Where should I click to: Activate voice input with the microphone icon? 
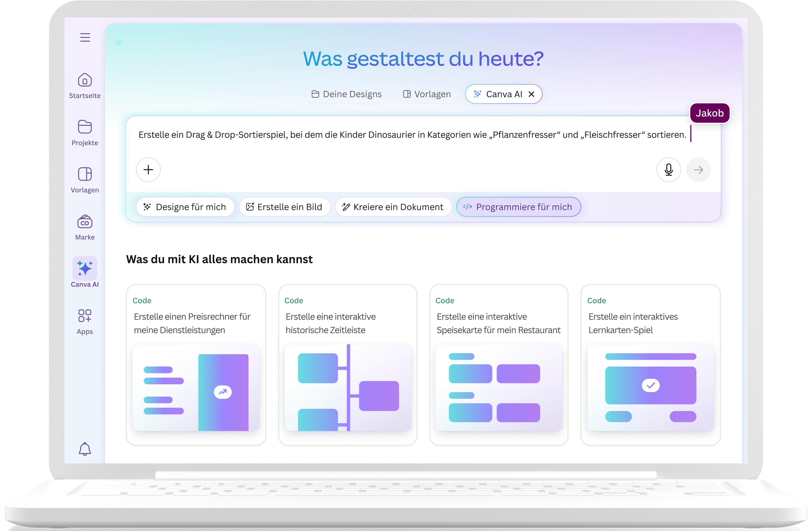click(x=669, y=170)
